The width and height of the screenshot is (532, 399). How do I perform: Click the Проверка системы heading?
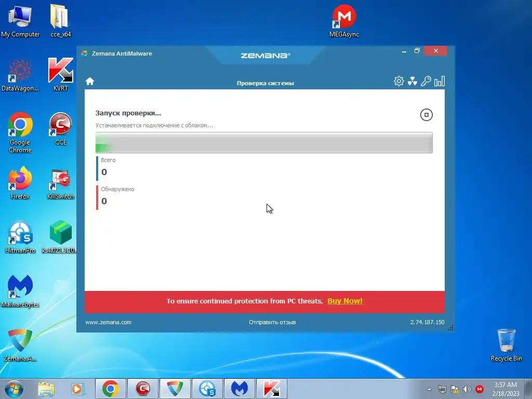(x=265, y=83)
